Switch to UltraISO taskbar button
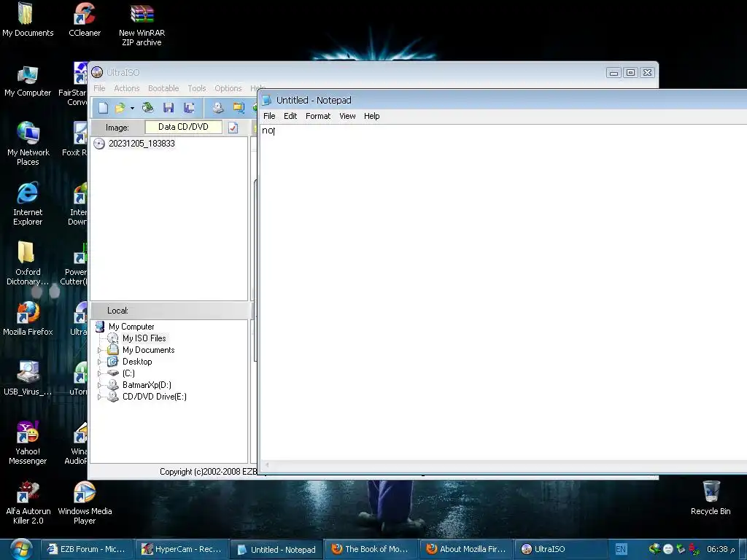 [x=560, y=549]
